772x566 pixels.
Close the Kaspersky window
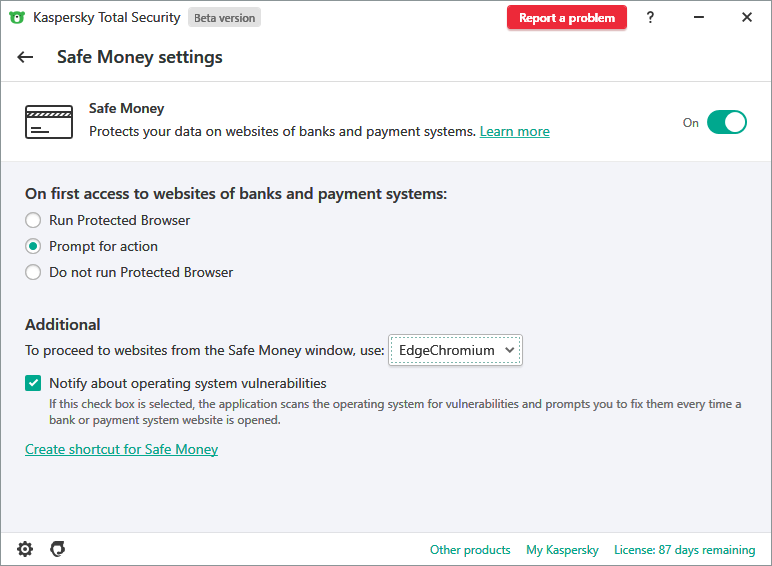tap(747, 17)
